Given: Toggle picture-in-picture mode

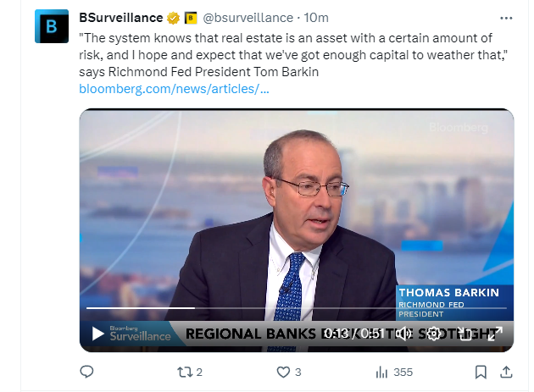Looking at the screenshot, I should tap(464, 334).
